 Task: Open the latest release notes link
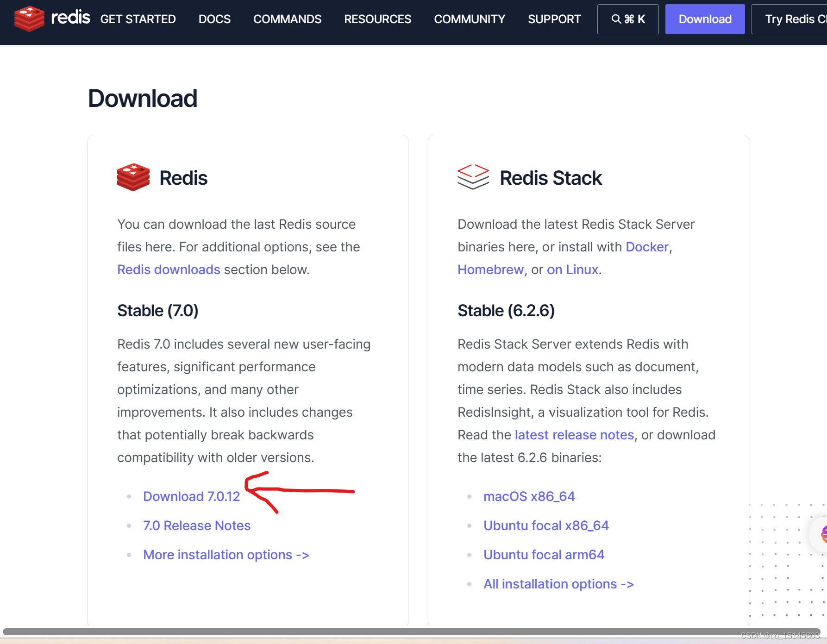[574, 435]
